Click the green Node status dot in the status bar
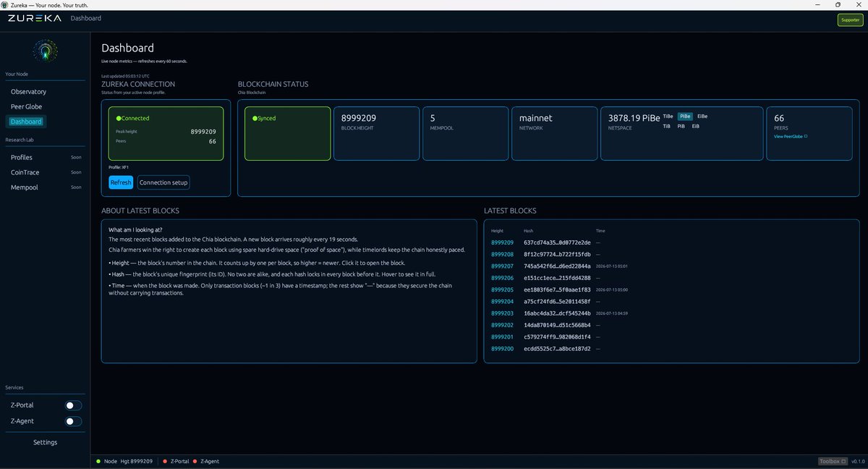 [x=98, y=461]
